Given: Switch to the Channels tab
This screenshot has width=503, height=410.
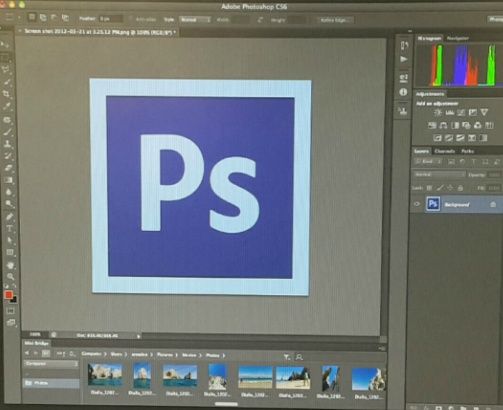Looking at the screenshot, I should point(444,151).
